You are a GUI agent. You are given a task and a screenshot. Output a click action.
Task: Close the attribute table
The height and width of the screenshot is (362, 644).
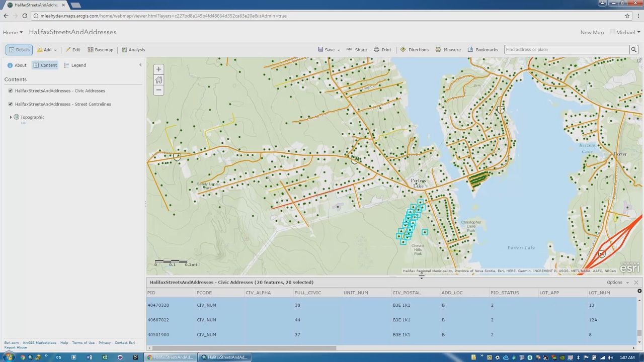tap(636, 283)
